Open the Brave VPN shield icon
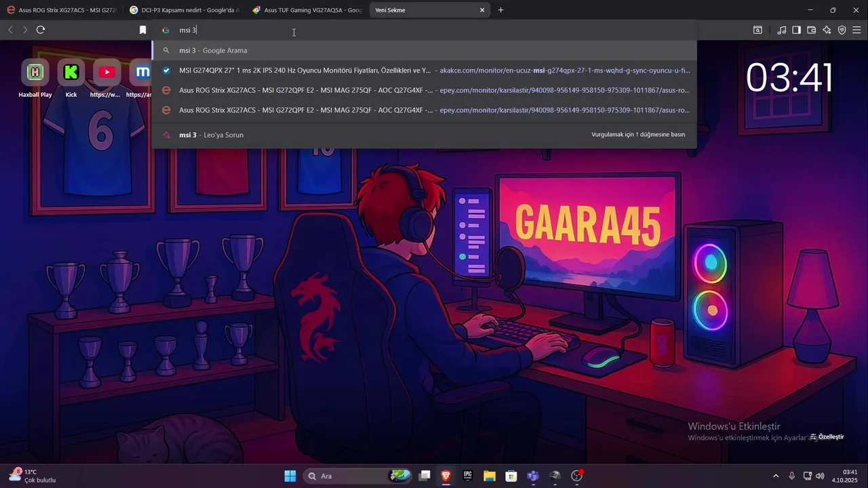The image size is (868, 488). point(842,30)
